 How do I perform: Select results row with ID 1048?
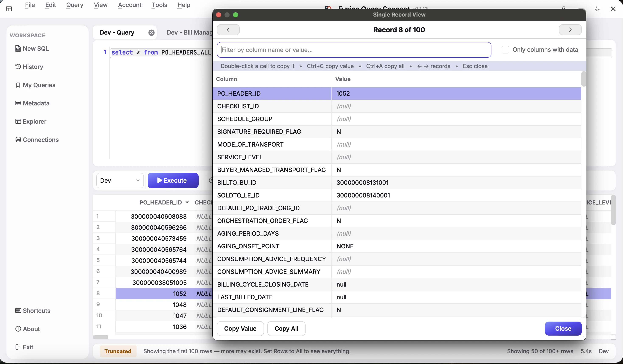pos(180,305)
